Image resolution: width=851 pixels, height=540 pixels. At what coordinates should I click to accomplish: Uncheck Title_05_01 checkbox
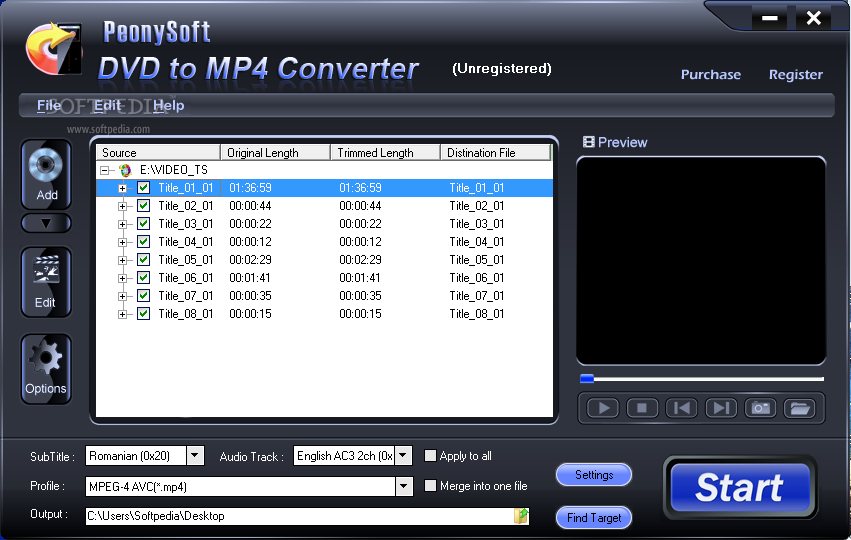click(x=143, y=260)
